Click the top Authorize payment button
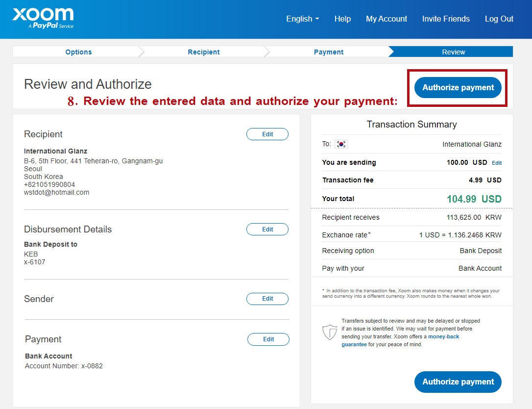The width and height of the screenshot is (532, 409). tap(458, 88)
